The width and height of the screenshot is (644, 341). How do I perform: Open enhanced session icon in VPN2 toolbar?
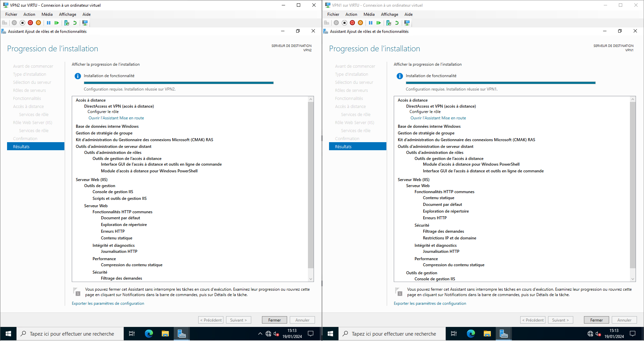[85, 23]
